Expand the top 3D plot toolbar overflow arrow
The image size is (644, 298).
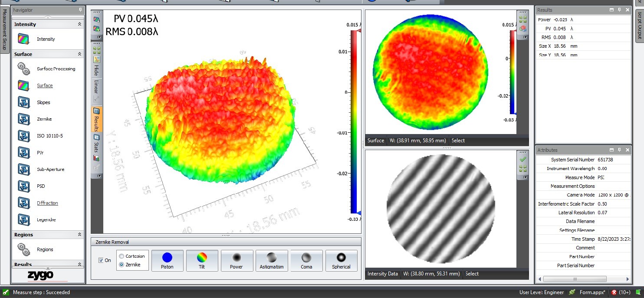[99, 37]
